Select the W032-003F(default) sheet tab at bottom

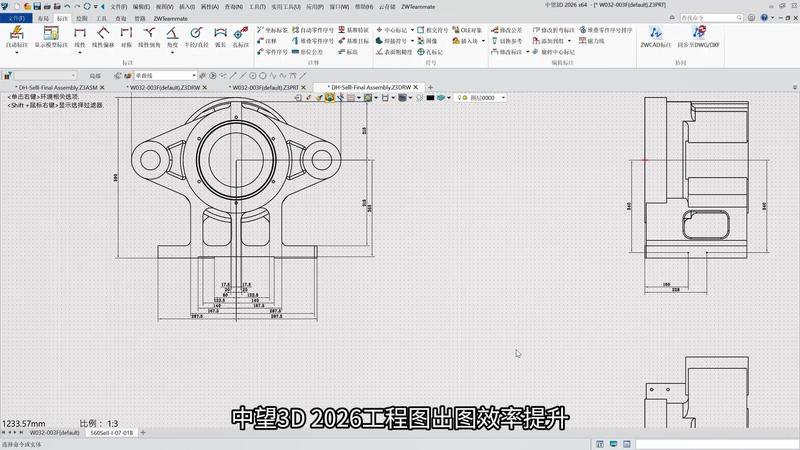55,433
